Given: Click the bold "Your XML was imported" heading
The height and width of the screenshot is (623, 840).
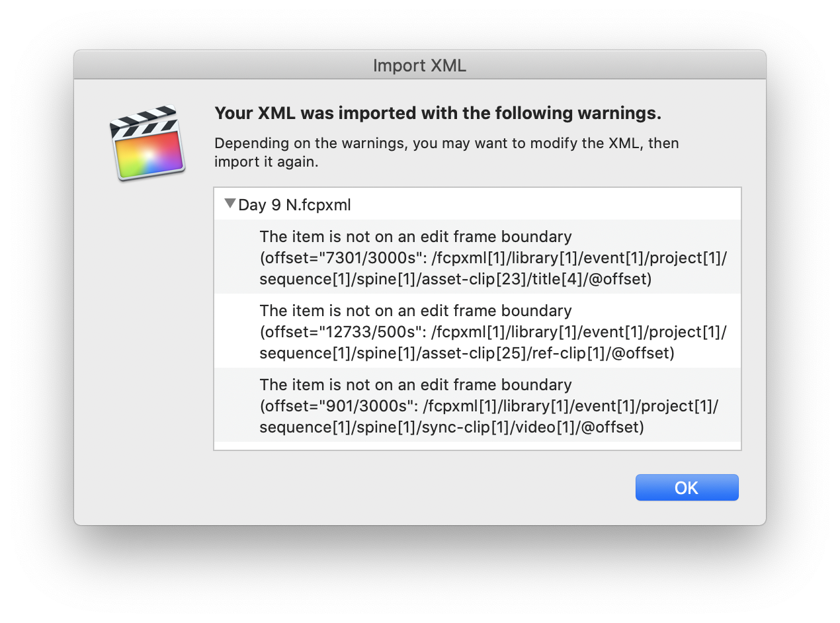Looking at the screenshot, I should (x=438, y=114).
